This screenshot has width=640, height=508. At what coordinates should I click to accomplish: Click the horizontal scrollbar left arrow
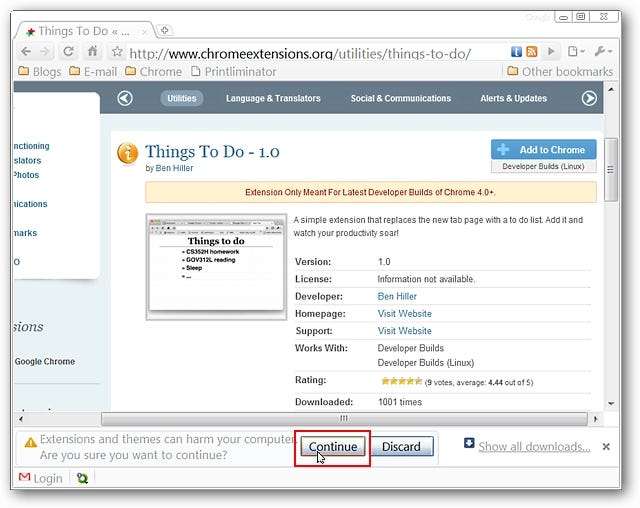click(21, 419)
